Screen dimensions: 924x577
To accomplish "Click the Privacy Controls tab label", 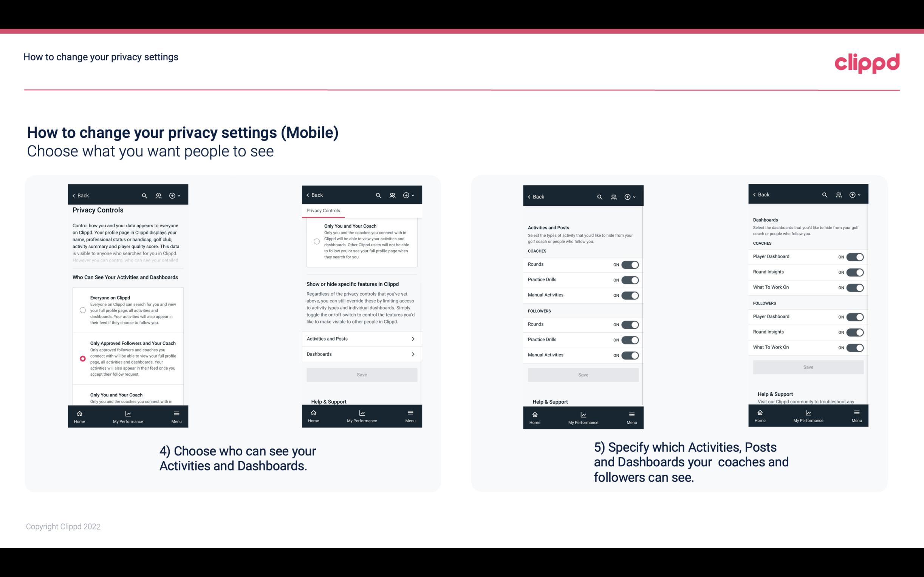I will [323, 211].
